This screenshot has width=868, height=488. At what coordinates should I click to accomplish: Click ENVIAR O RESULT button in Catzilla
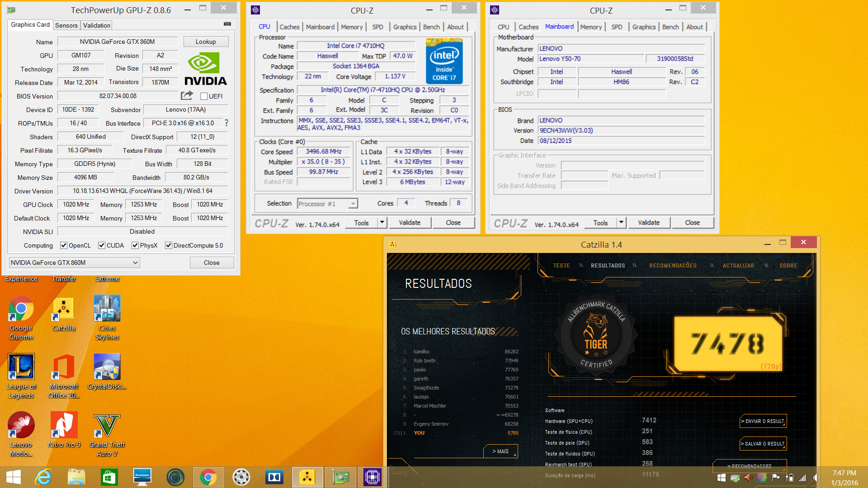tap(763, 421)
